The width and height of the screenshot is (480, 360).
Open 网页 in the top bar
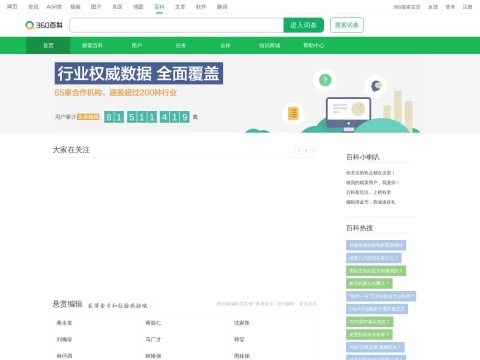(12, 7)
